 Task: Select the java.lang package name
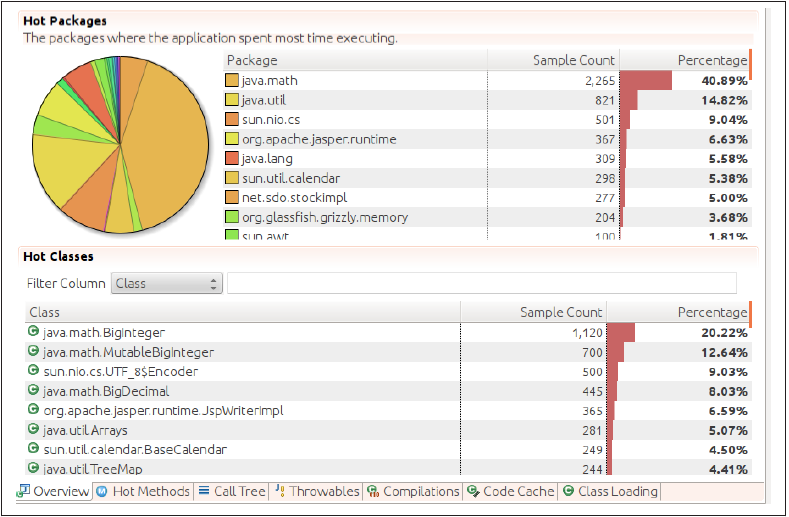point(267,159)
